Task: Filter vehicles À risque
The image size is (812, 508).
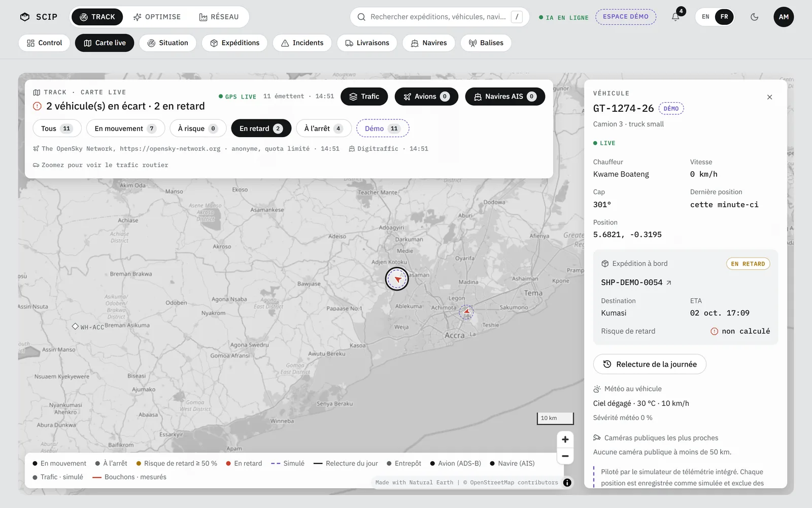Action: click(198, 129)
